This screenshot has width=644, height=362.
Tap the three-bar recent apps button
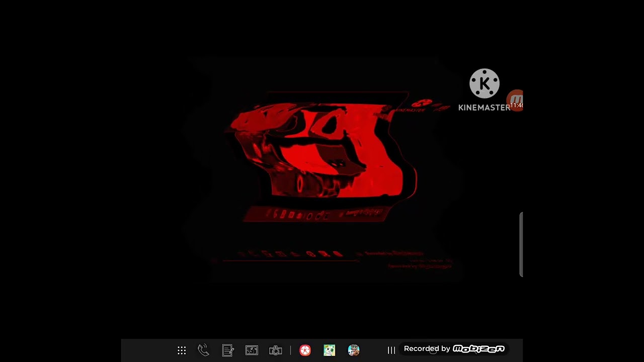click(391, 350)
